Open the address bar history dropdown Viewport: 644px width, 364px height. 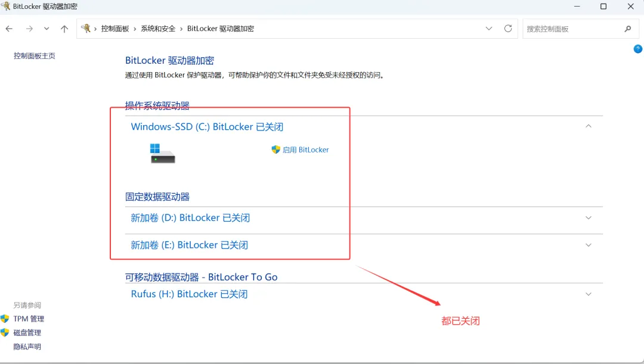(x=489, y=29)
